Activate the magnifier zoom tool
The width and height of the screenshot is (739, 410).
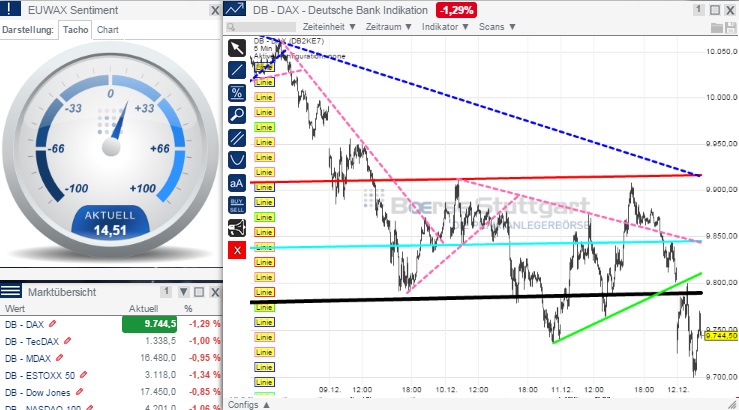[237, 115]
